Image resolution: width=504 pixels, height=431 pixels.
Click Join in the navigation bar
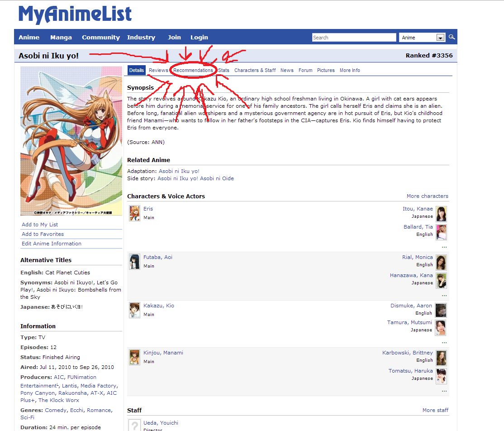click(x=174, y=37)
